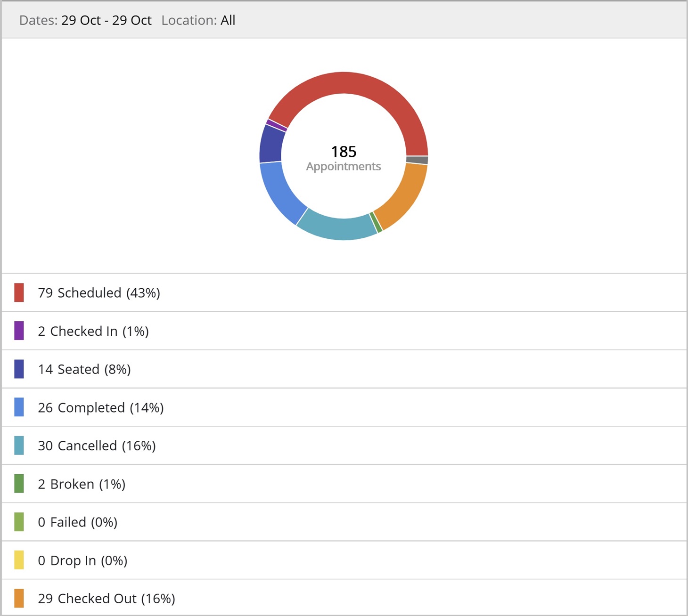688x616 pixels.
Task: Toggle visibility of the Cancelled legend entry
Action: pyautogui.click(x=97, y=445)
